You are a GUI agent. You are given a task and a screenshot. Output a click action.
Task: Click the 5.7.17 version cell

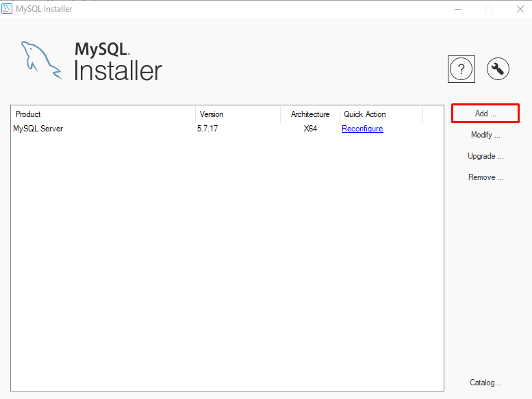[207, 129]
